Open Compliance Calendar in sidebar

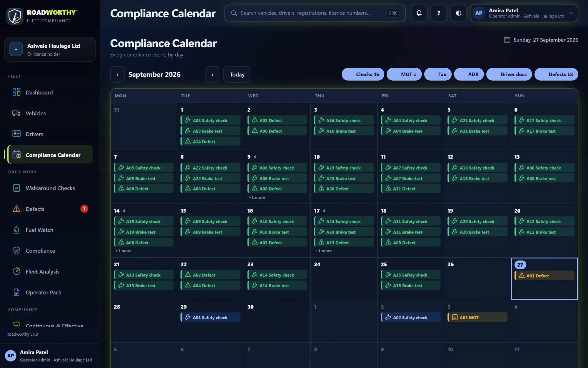tap(50, 155)
